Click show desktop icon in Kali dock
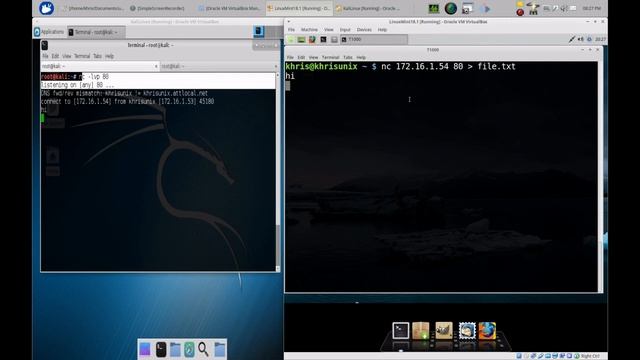Viewport: 640px width, 360px height. pyautogui.click(x=145, y=349)
